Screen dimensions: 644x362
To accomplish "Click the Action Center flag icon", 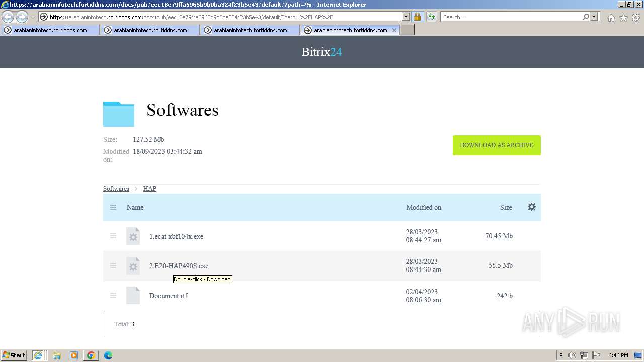I will click(x=596, y=355).
